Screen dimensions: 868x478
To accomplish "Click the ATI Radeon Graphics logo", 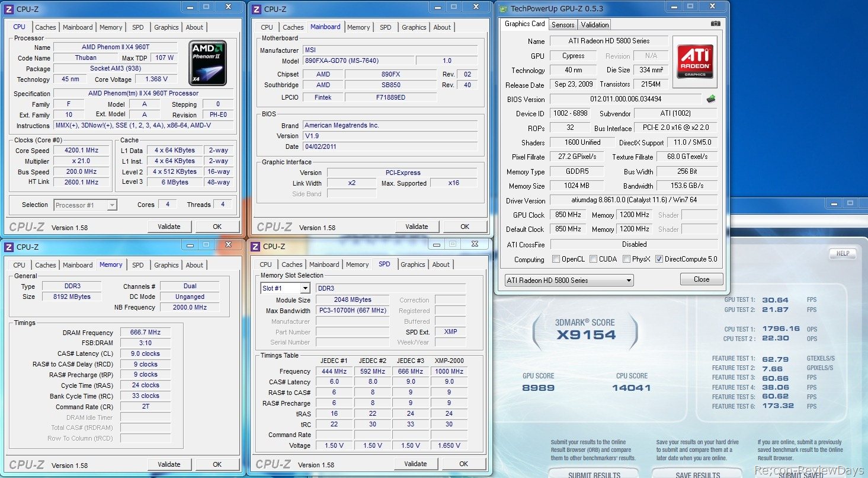I will point(695,62).
